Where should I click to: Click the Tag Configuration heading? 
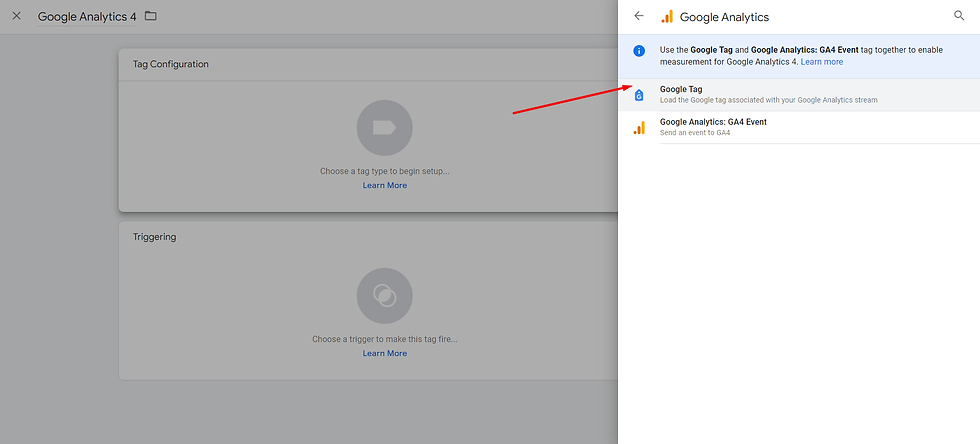[x=171, y=64]
